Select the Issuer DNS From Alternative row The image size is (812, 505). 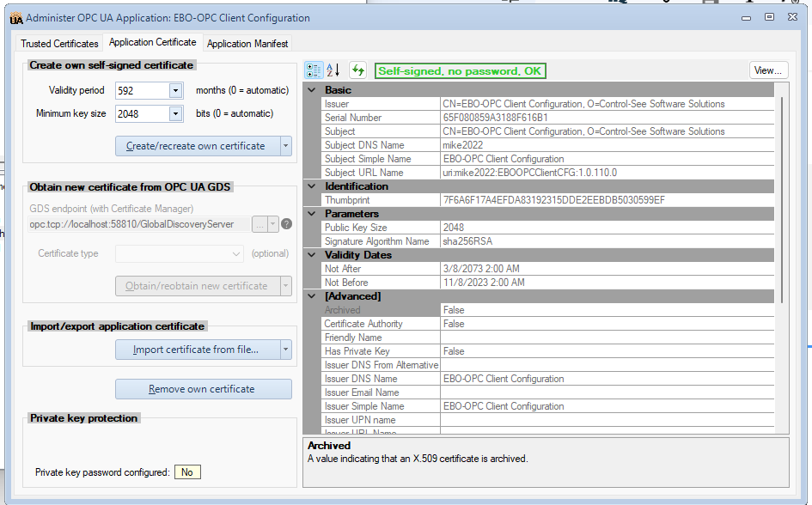tap(548, 365)
